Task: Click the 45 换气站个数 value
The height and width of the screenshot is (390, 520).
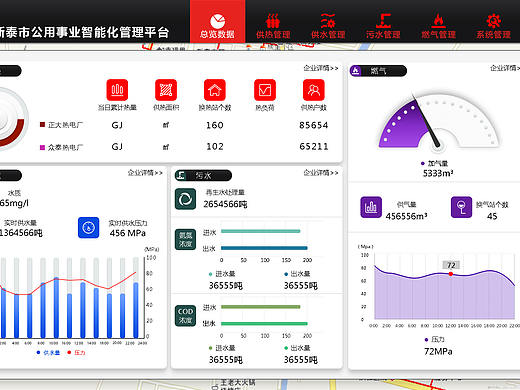Action: point(492,216)
